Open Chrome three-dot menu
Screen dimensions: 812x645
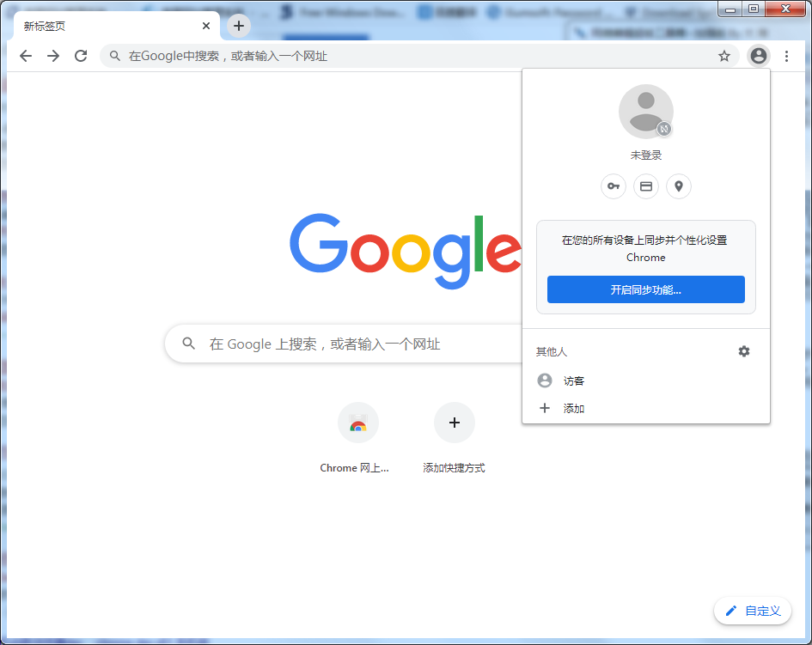786,56
